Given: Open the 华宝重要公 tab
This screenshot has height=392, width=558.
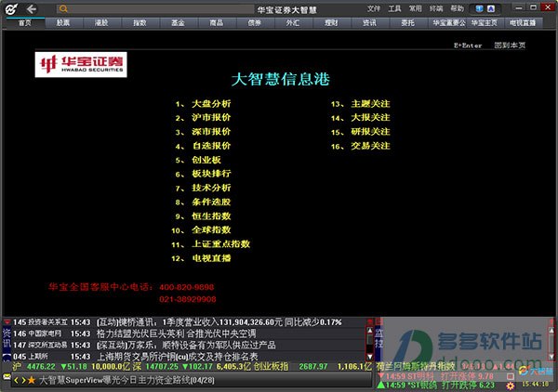Looking at the screenshot, I should pos(449,23).
